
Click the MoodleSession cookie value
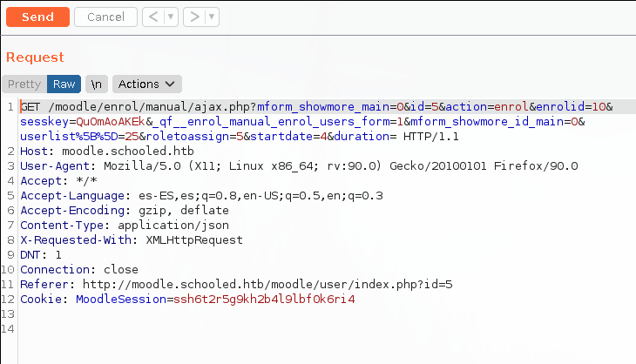tap(264, 300)
